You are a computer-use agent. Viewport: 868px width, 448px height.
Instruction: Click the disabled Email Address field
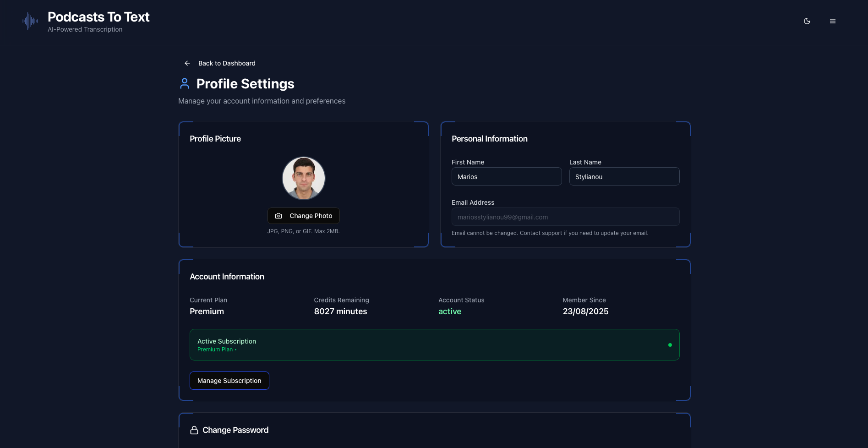tap(566, 217)
